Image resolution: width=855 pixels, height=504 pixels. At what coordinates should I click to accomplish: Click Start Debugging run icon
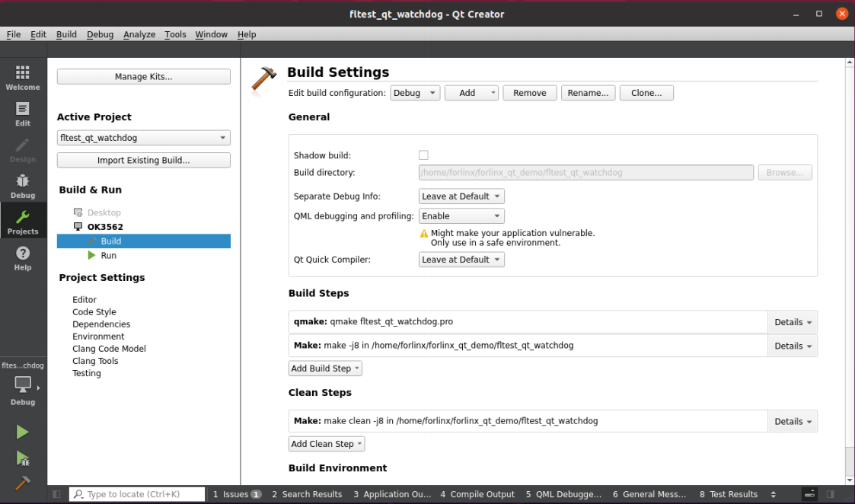click(23, 458)
